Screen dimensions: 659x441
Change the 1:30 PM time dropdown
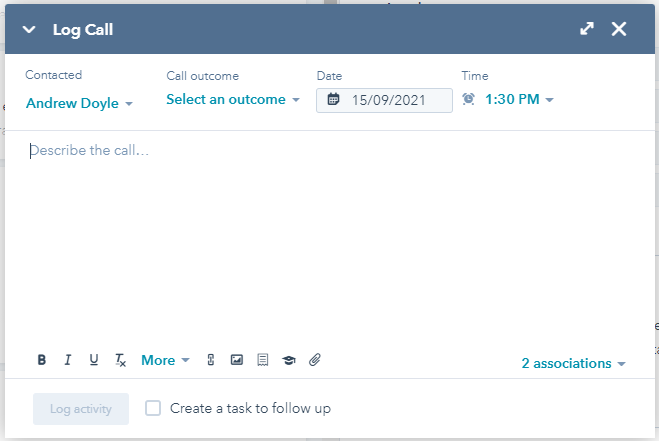[x=519, y=100]
